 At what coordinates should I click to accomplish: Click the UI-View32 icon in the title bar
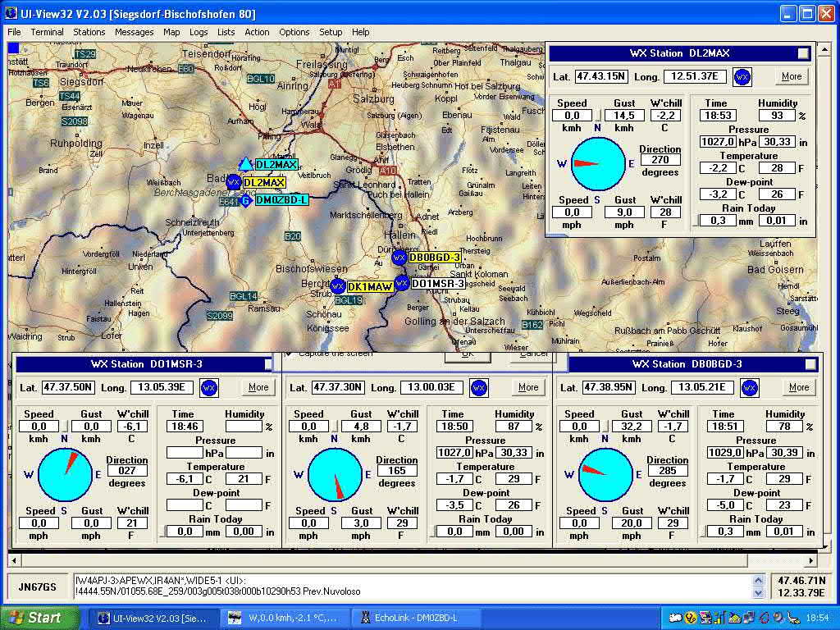11,13
